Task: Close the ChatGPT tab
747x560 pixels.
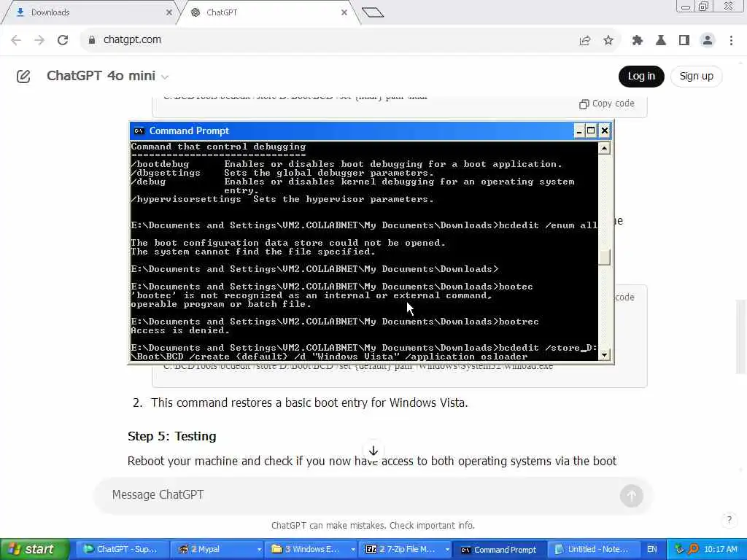Action: tap(344, 12)
